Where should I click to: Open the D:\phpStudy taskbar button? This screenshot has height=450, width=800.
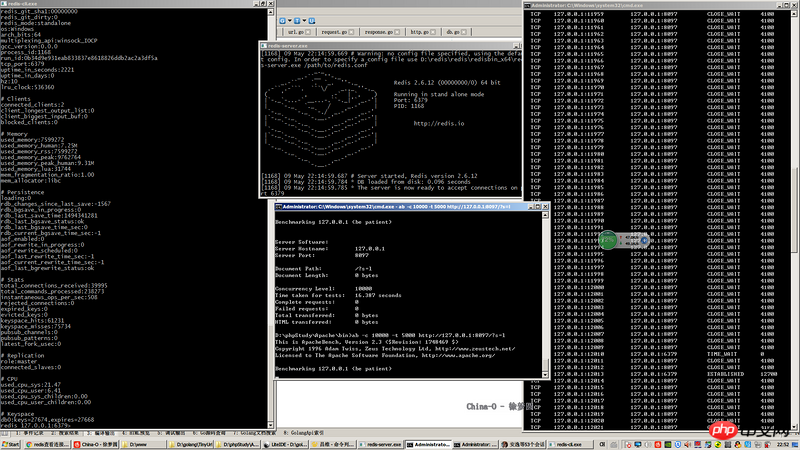(x=237, y=444)
